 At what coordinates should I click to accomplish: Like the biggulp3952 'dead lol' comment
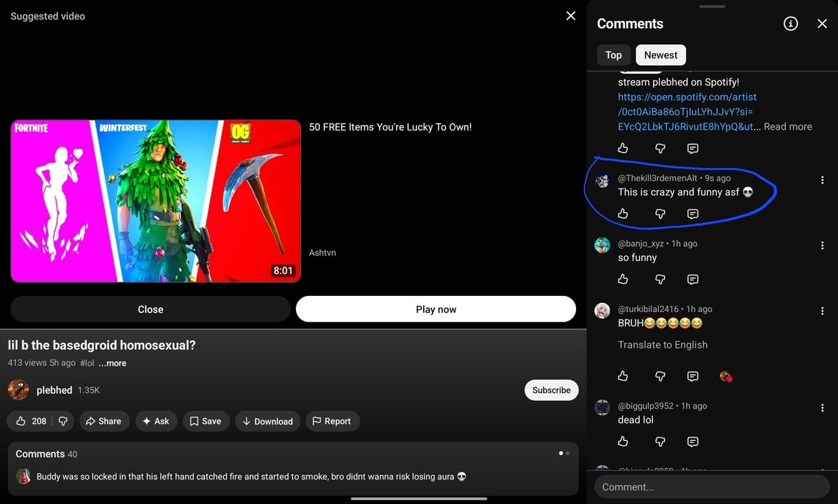(623, 441)
